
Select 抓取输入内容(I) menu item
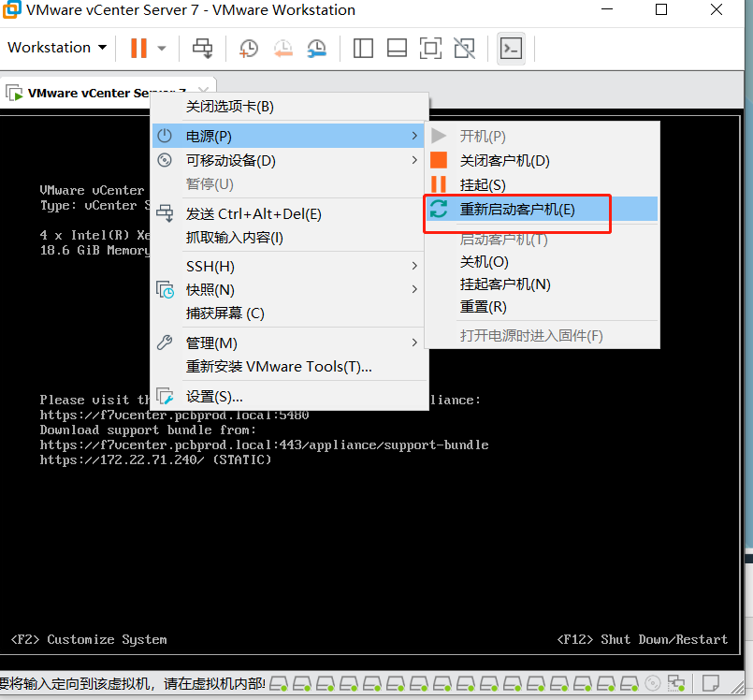(x=290, y=238)
